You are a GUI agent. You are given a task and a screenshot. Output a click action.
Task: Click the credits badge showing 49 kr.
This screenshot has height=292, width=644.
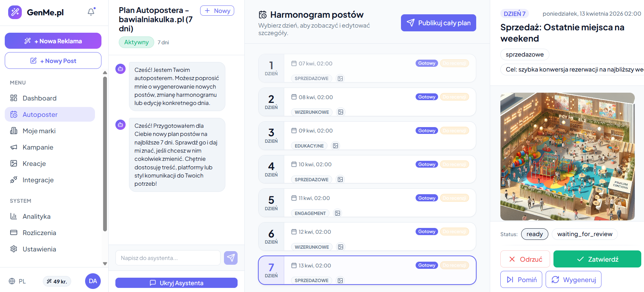coord(57,281)
